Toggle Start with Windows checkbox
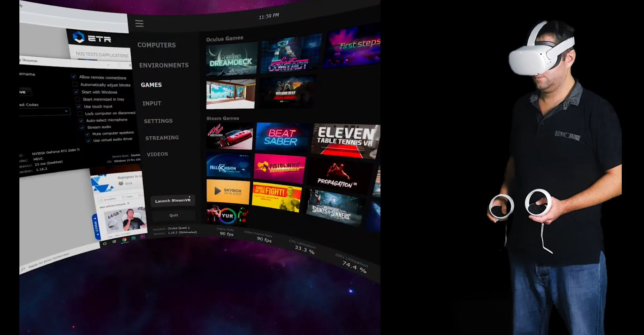644x335 pixels. pos(76,92)
